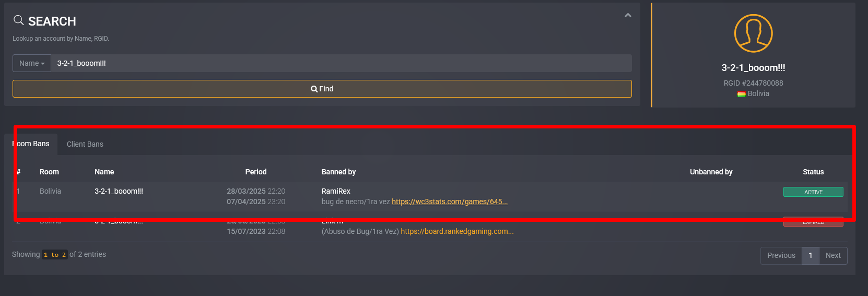Click the search magnifier icon beside SEARCH
This screenshot has width=868, height=296.
(18, 20)
